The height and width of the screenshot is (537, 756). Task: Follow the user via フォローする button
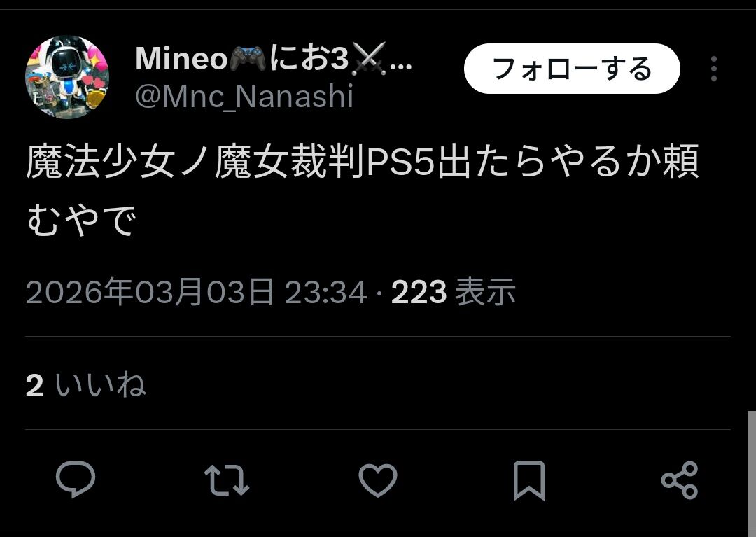pos(572,69)
